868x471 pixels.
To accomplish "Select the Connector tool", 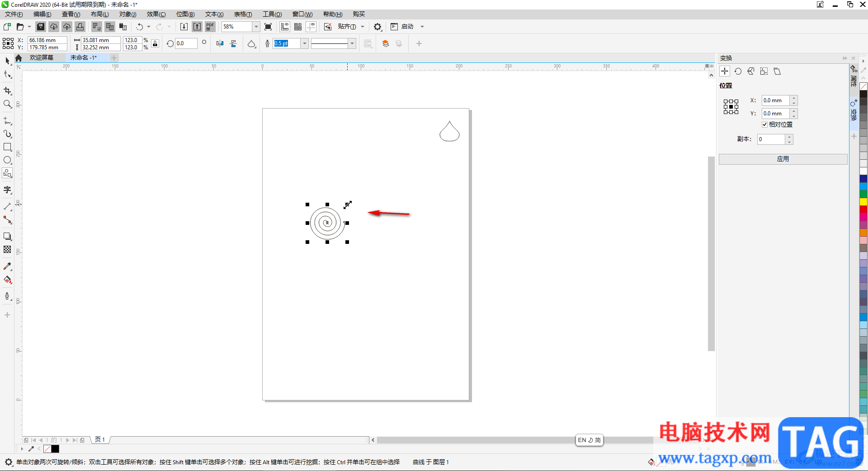I will coord(7,220).
